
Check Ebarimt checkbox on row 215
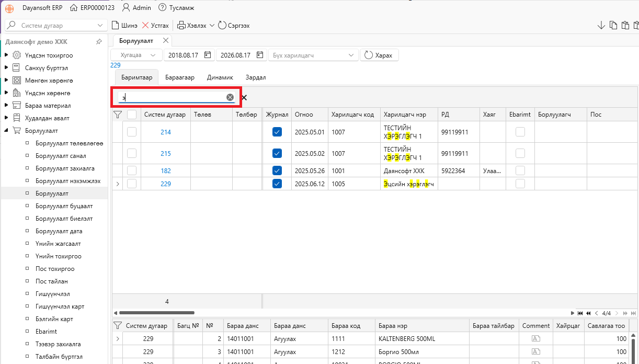[x=520, y=153]
